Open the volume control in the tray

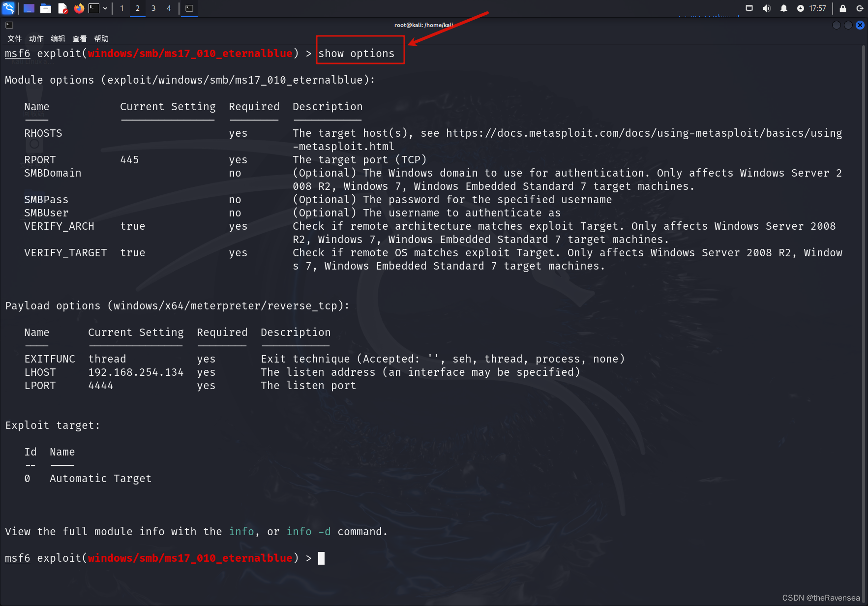tap(766, 8)
